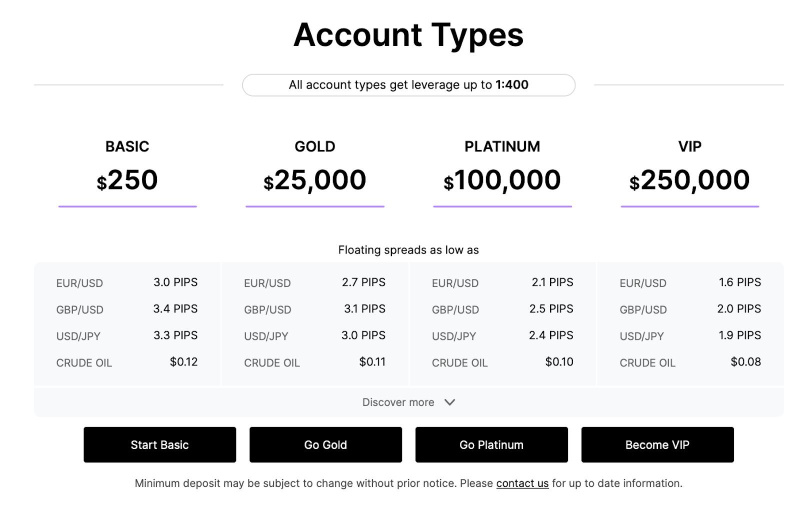The height and width of the screenshot is (506, 800).
Task: Click the leverage up to 1:400 banner
Action: tap(409, 85)
